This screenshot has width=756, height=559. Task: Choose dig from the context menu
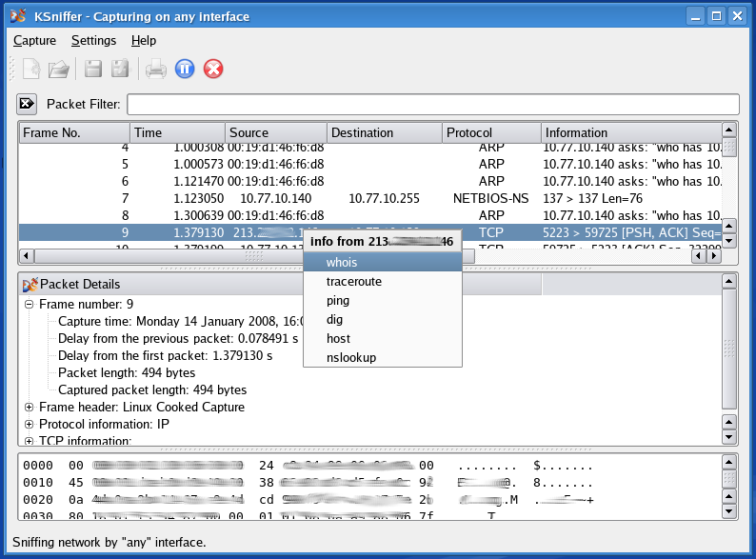(x=383, y=319)
